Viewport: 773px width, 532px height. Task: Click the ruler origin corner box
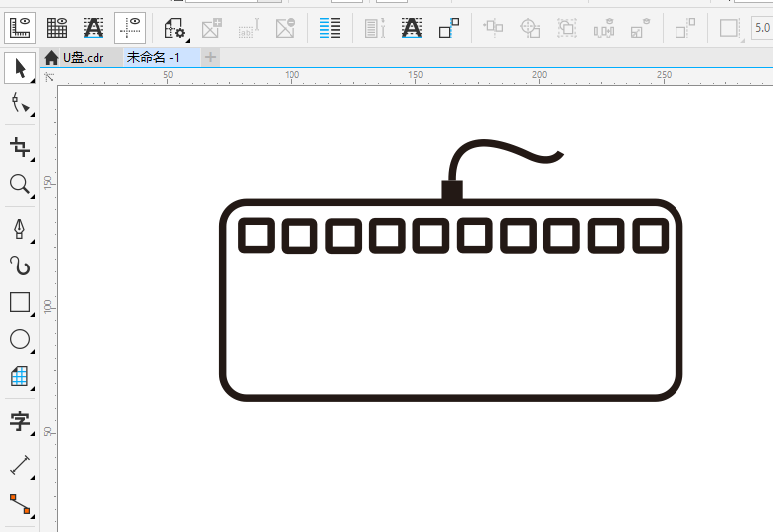tap(49, 77)
